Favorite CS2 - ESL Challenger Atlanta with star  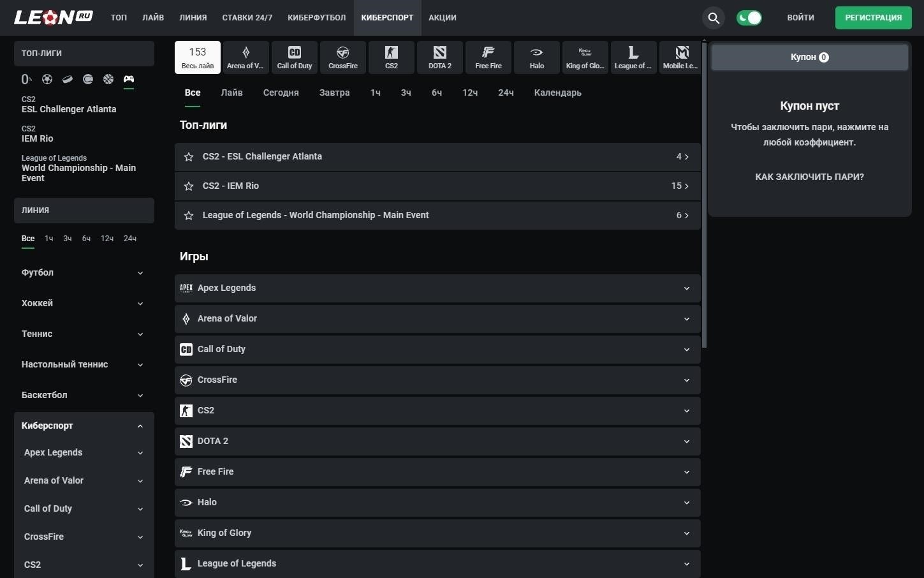click(189, 157)
